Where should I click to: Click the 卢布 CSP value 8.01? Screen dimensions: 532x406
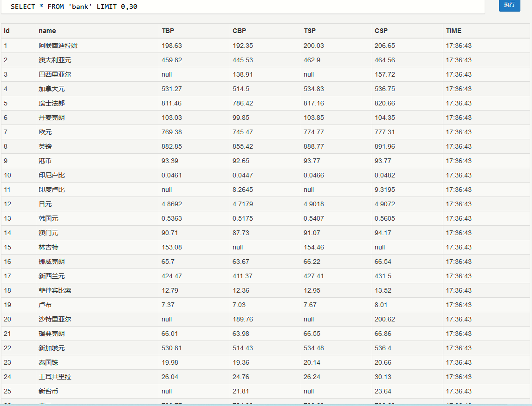[x=381, y=305]
